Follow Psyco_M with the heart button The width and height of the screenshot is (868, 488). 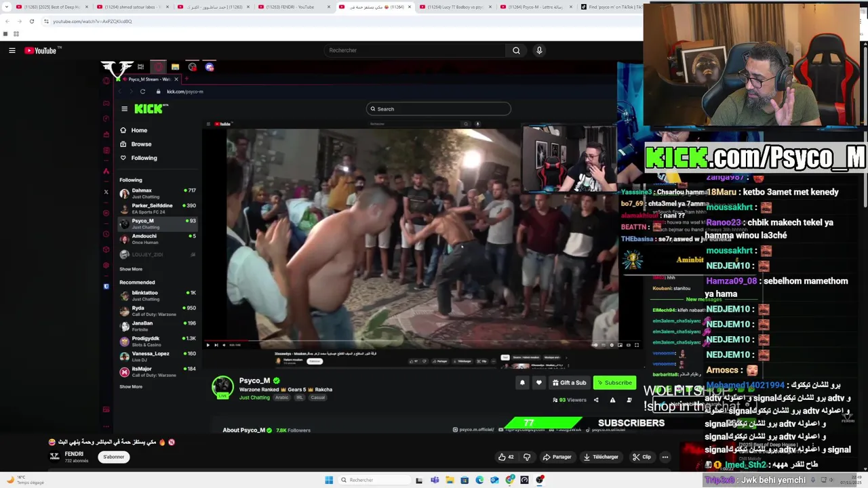(539, 383)
